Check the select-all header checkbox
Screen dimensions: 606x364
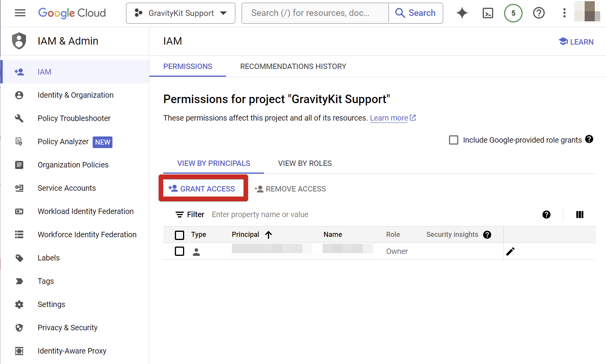pyautogui.click(x=180, y=235)
